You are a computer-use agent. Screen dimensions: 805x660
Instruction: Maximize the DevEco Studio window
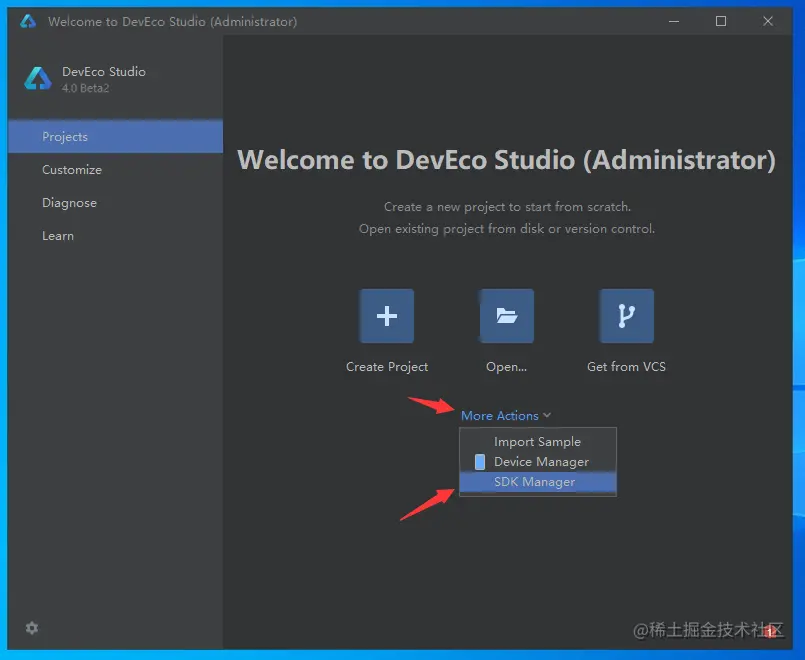[721, 21]
